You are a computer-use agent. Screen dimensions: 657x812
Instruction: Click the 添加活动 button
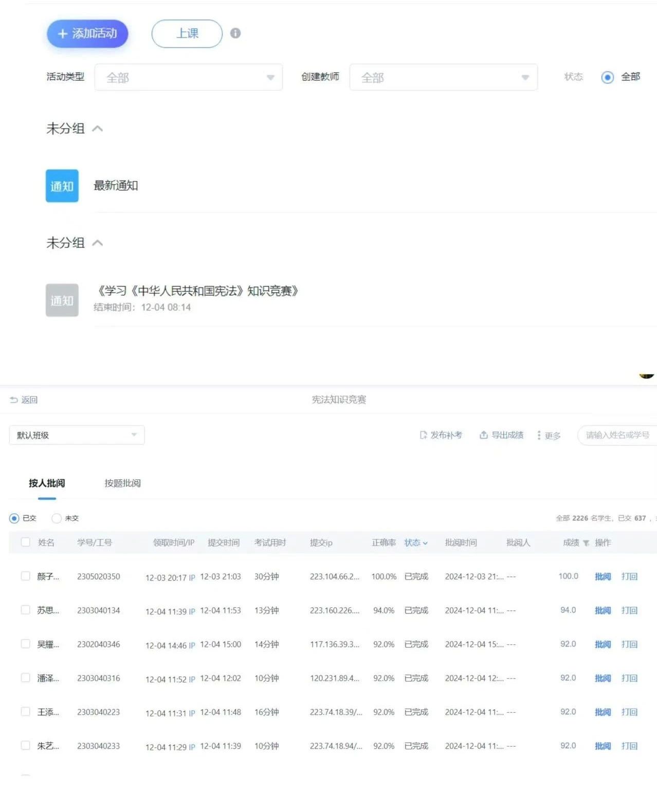click(x=87, y=34)
